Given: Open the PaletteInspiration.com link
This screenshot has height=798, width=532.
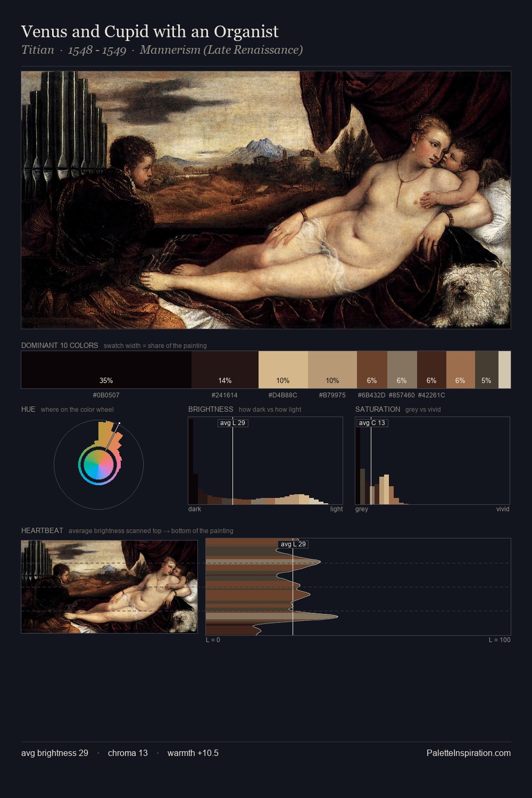Looking at the screenshot, I should (469, 753).
